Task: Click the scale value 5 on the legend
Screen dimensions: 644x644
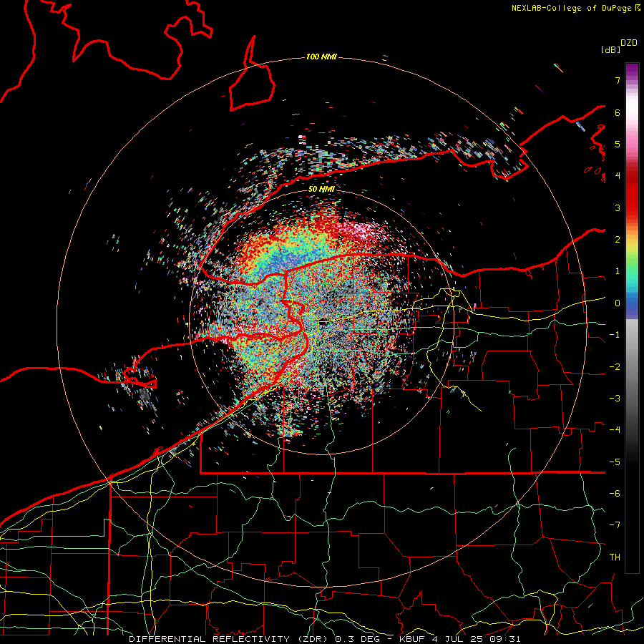Action: [x=618, y=144]
